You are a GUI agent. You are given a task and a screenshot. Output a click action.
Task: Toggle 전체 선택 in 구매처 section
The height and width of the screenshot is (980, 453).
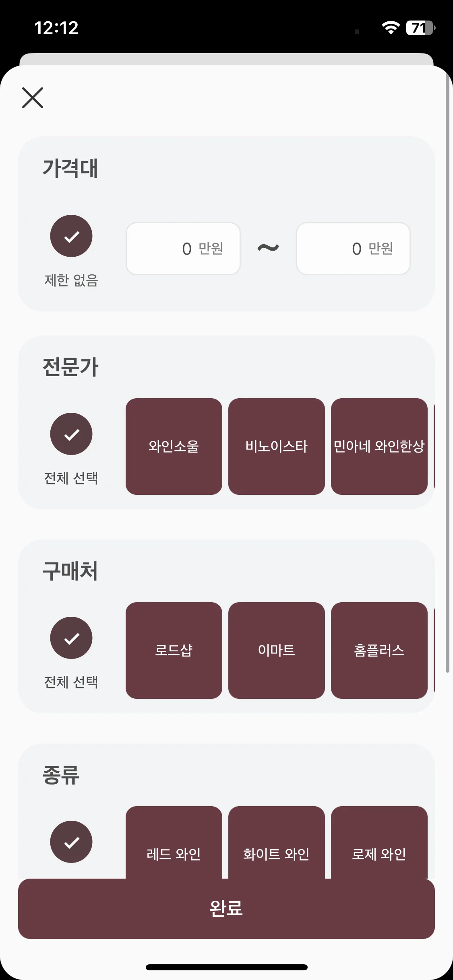[71, 638]
